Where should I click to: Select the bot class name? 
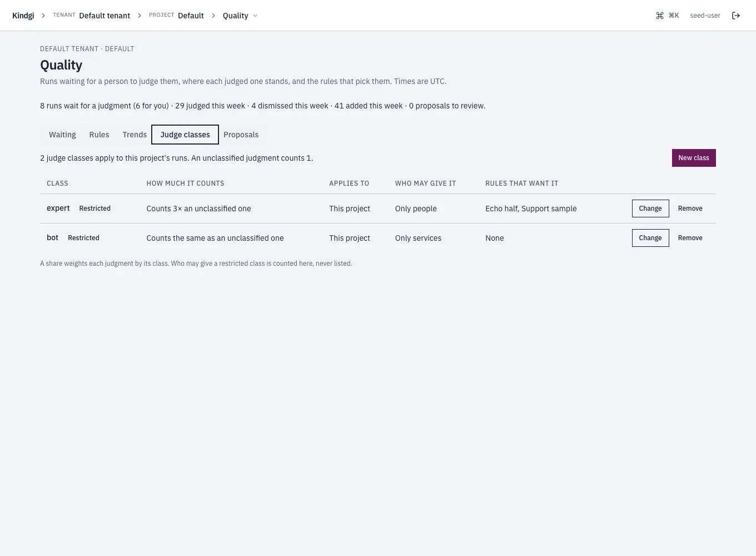[x=52, y=237]
